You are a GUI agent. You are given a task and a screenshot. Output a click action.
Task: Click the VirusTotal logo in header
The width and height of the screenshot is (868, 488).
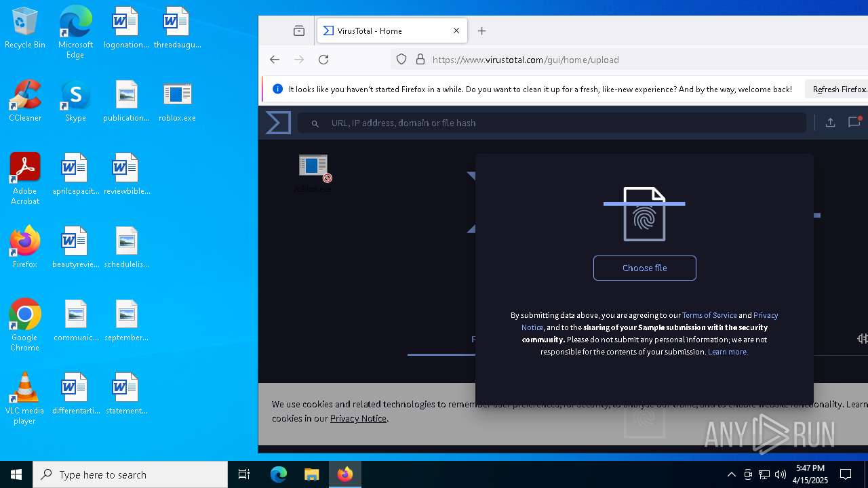pyautogui.click(x=278, y=123)
